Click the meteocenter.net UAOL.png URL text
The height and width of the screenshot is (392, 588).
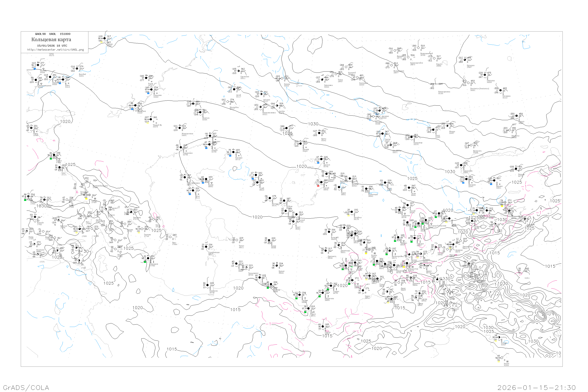[x=55, y=50]
